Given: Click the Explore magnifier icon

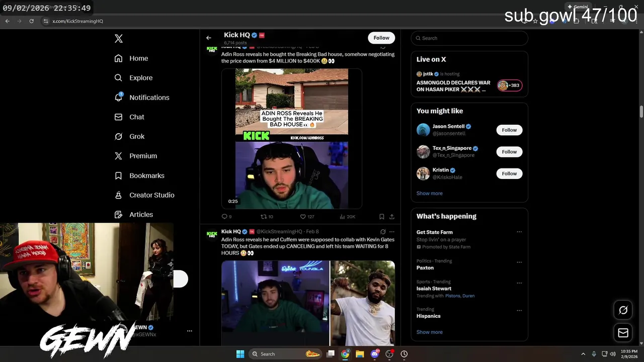Looking at the screenshot, I should coord(118,78).
